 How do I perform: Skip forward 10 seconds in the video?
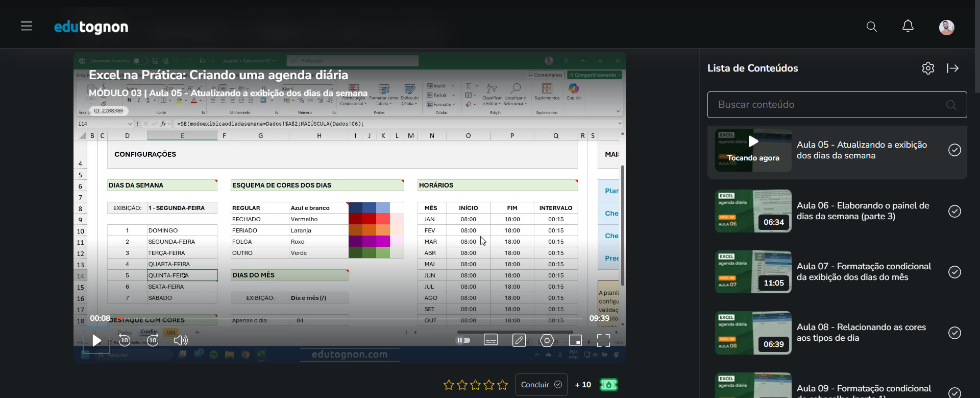[153, 340]
